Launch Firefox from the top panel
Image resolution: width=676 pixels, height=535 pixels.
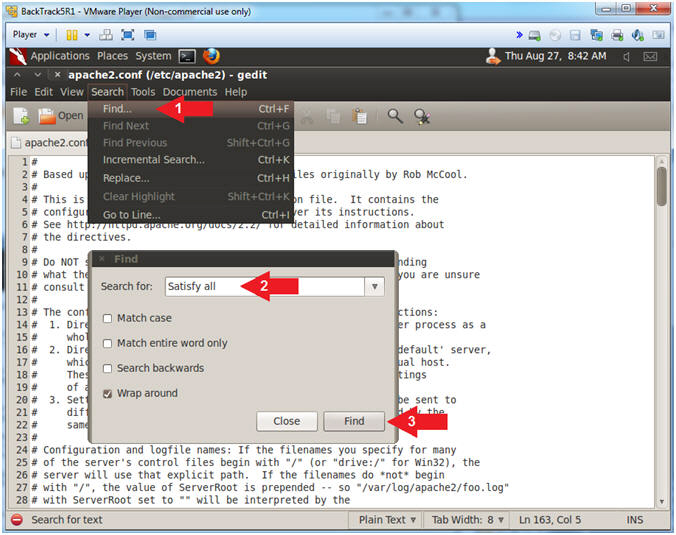point(211,56)
